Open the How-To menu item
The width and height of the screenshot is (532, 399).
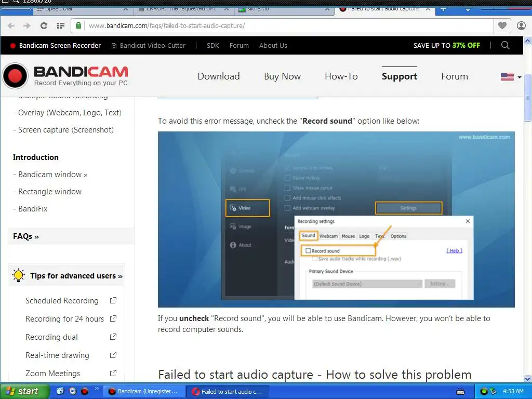click(x=341, y=76)
